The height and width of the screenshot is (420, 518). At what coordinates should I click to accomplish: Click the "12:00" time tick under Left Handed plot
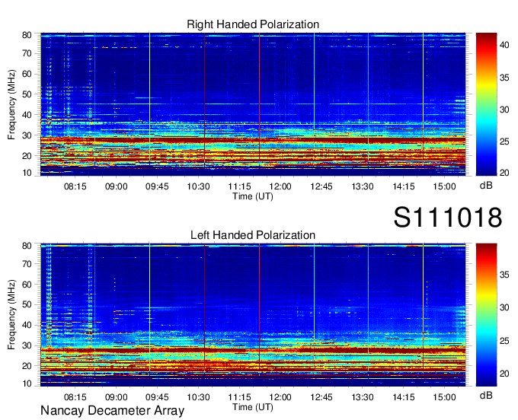tap(280, 397)
